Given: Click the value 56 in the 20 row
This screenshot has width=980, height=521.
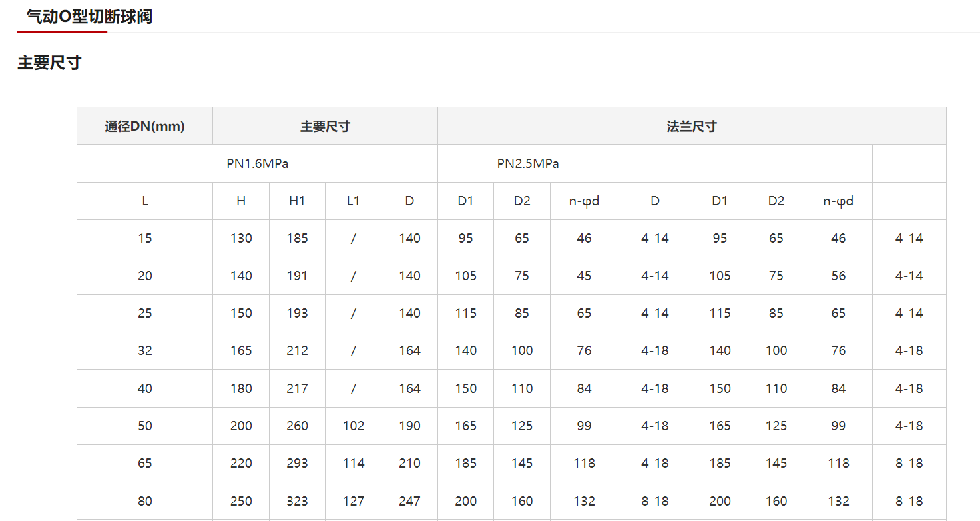Looking at the screenshot, I should [x=838, y=276].
